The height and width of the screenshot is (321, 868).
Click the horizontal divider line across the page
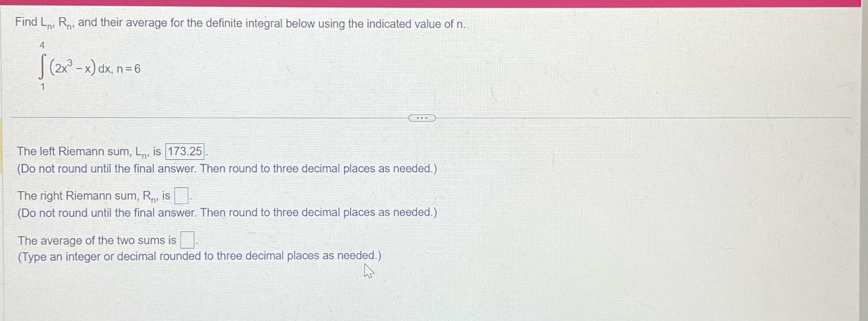(x=213, y=118)
